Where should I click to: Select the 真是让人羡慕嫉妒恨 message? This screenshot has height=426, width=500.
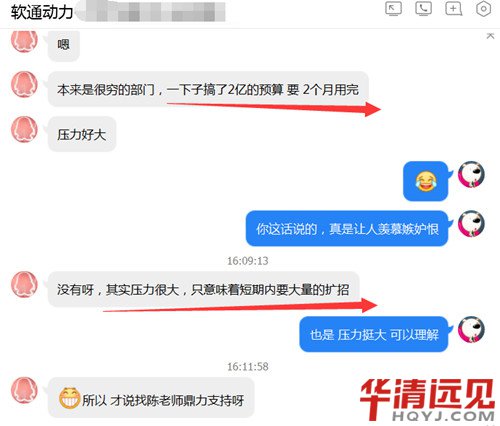[x=347, y=229]
